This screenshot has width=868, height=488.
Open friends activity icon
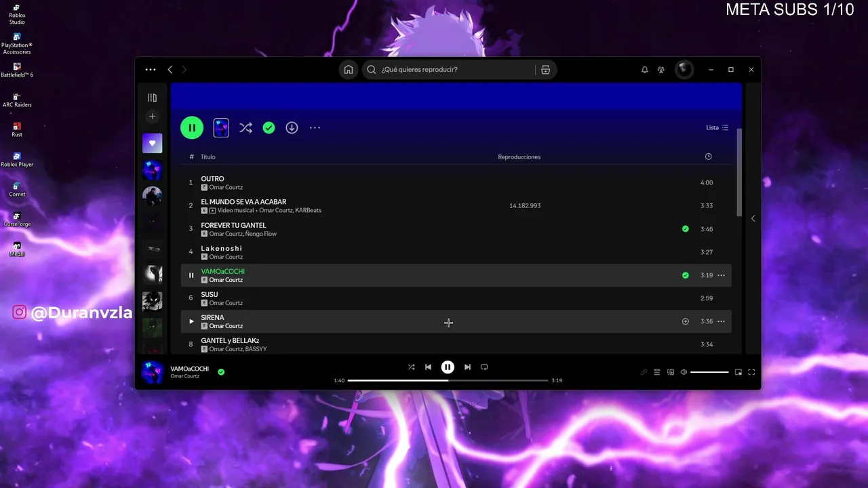click(x=661, y=70)
